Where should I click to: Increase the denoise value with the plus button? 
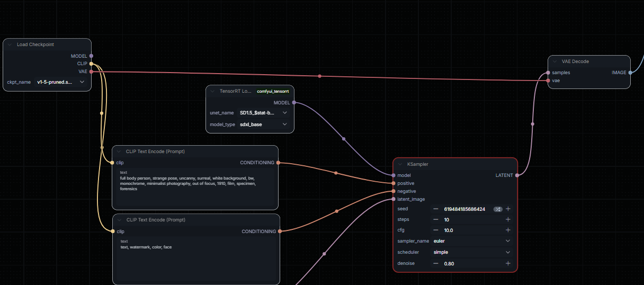508,263
